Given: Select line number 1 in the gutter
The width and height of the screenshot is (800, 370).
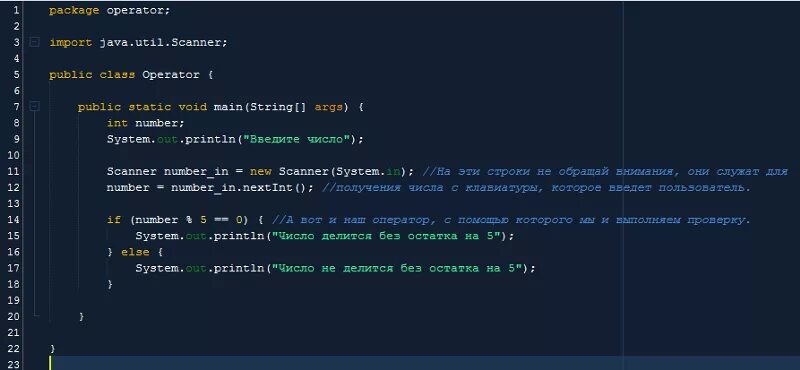Looking at the screenshot, I should 16,10.
